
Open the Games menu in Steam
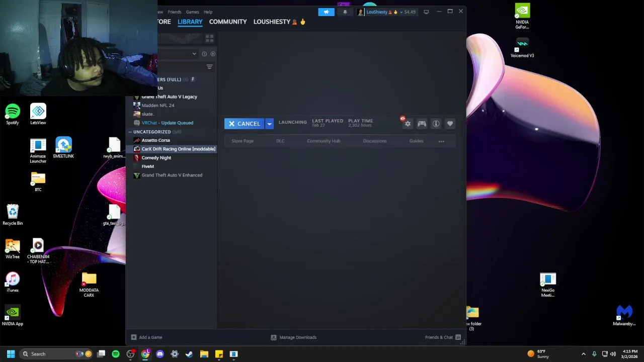click(192, 12)
